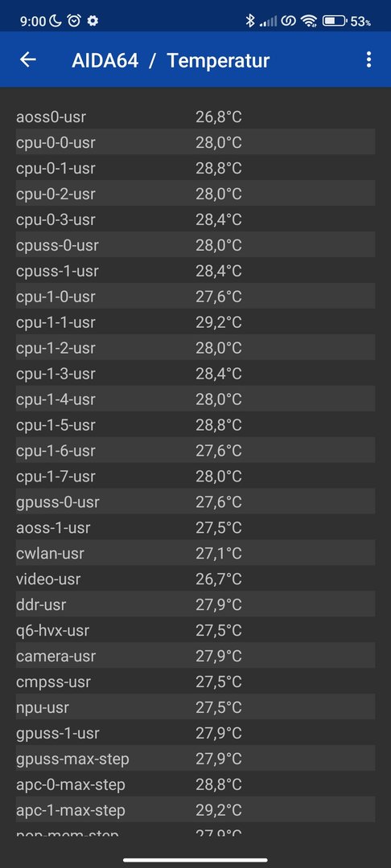Select the ddr-usr sensor row
391x868 pixels.
click(x=195, y=604)
